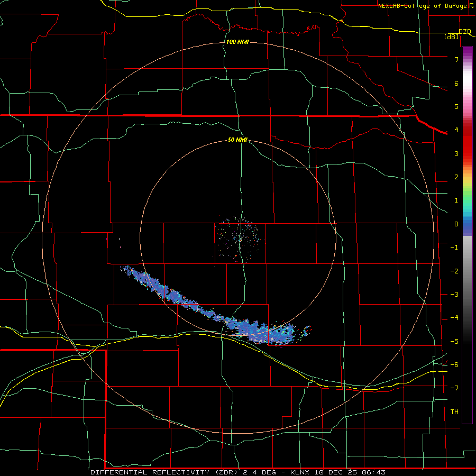The image size is (476, 476).
Task: Click the 7 value on the color scale
Action: click(456, 59)
